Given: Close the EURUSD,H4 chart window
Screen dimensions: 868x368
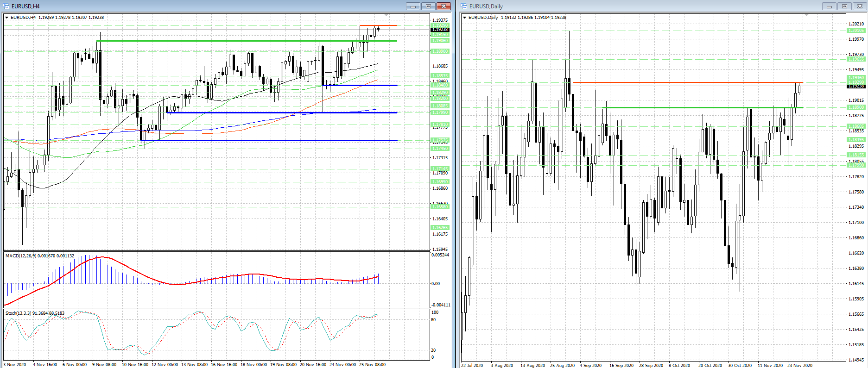Looking at the screenshot, I should point(444,6).
